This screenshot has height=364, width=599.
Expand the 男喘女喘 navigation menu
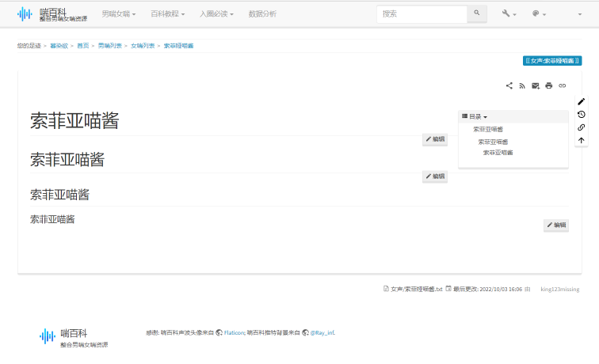coord(119,14)
